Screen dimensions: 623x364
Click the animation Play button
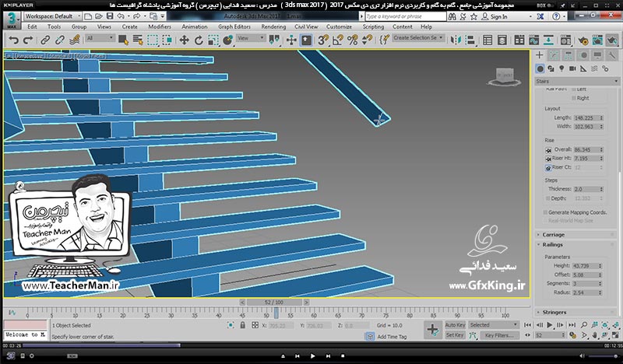pyautogui.click(x=550, y=325)
